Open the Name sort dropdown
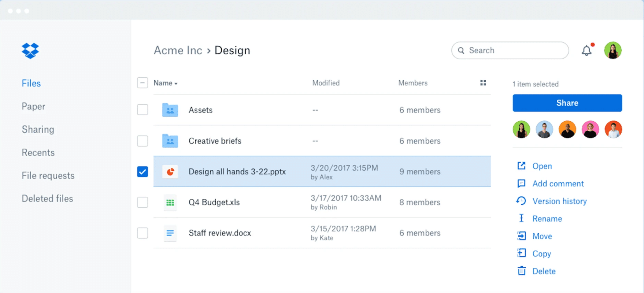The height and width of the screenshot is (293, 644). [x=166, y=83]
